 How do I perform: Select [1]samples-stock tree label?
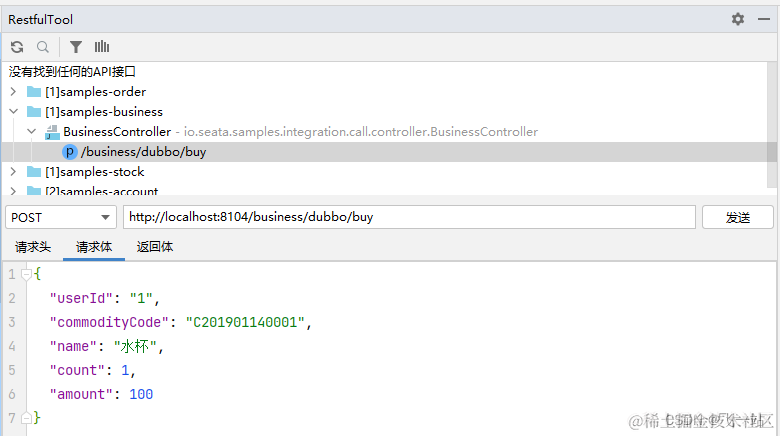click(95, 172)
